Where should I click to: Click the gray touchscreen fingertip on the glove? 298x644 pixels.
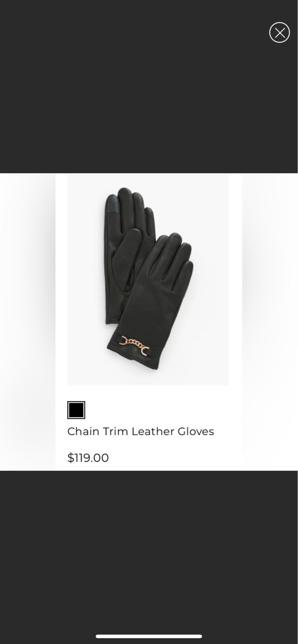111,202
